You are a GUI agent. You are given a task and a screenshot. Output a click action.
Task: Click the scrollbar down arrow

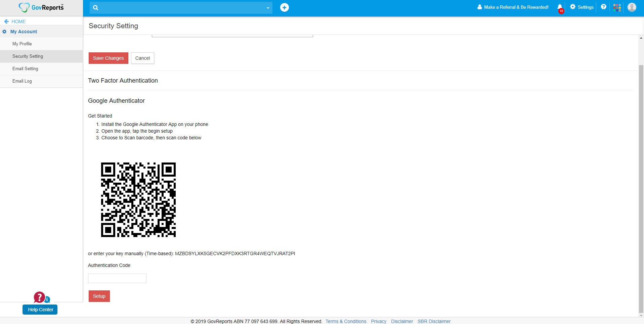pyautogui.click(x=641, y=315)
